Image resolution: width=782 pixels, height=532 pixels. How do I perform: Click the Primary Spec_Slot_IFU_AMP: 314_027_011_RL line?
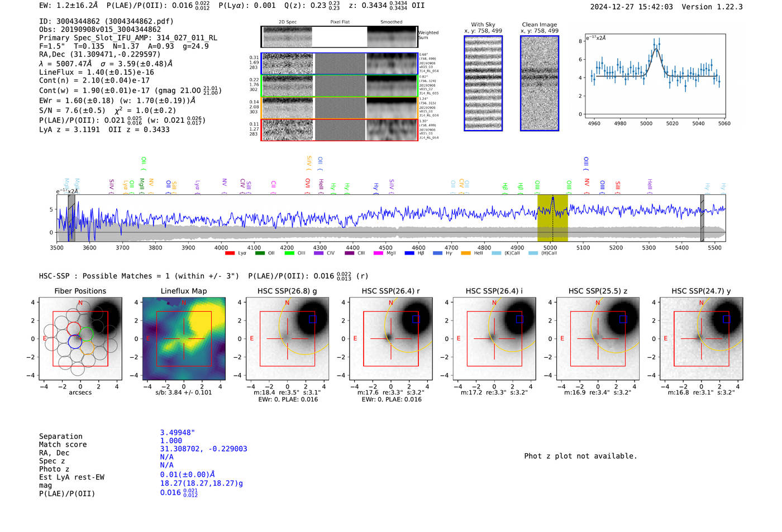click(128, 38)
